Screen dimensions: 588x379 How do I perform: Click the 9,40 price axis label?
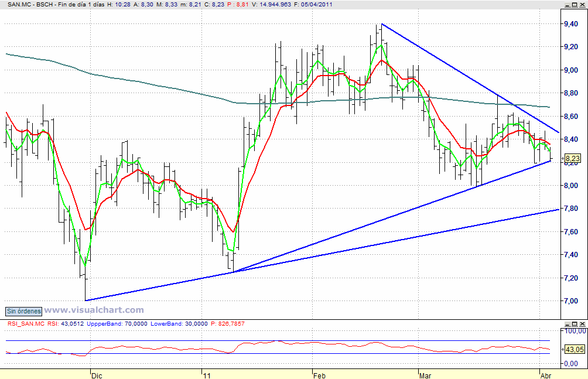point(571,24)
